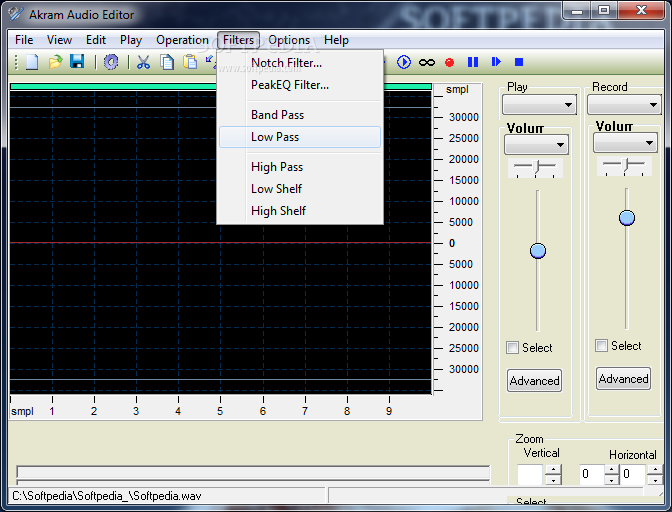Click the file path in status bar

pos(107,496)
